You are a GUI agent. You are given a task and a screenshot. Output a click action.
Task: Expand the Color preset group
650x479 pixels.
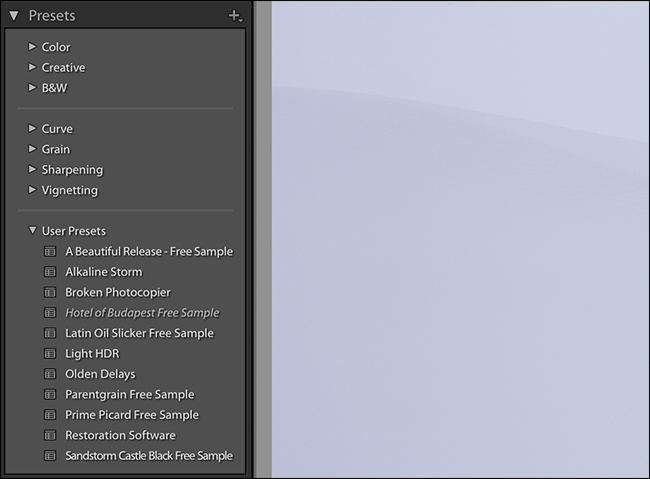[x=33, y=47]
